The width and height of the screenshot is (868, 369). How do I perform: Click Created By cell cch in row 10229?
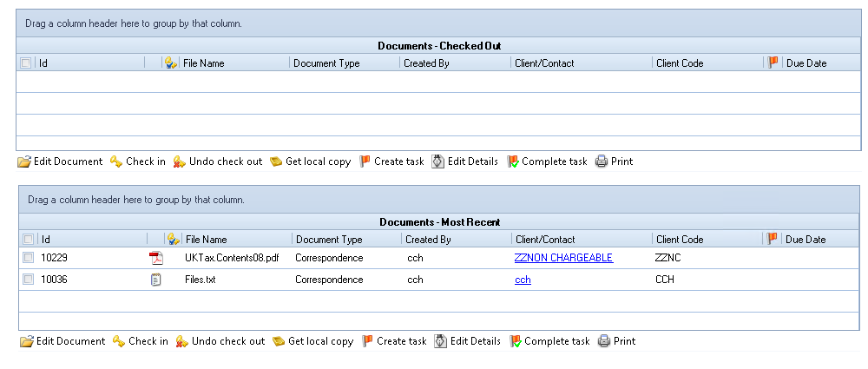pyautogui.click(x=415, y=258)
